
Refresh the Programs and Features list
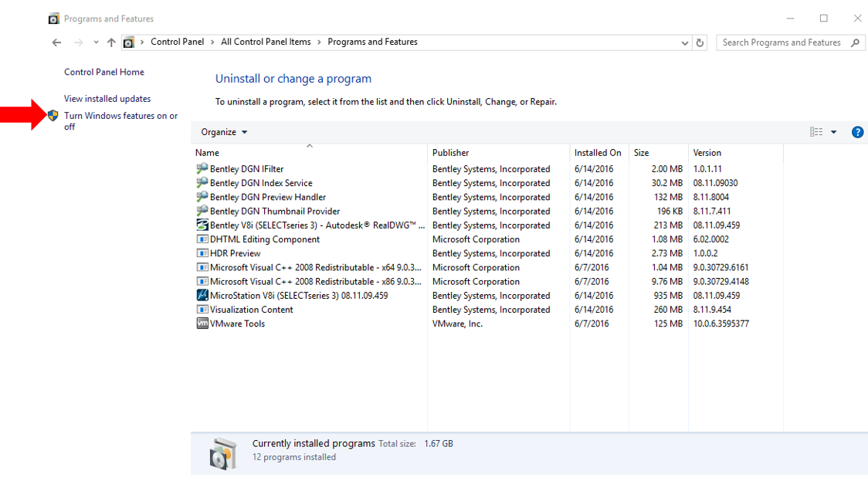tap(700, 42)
